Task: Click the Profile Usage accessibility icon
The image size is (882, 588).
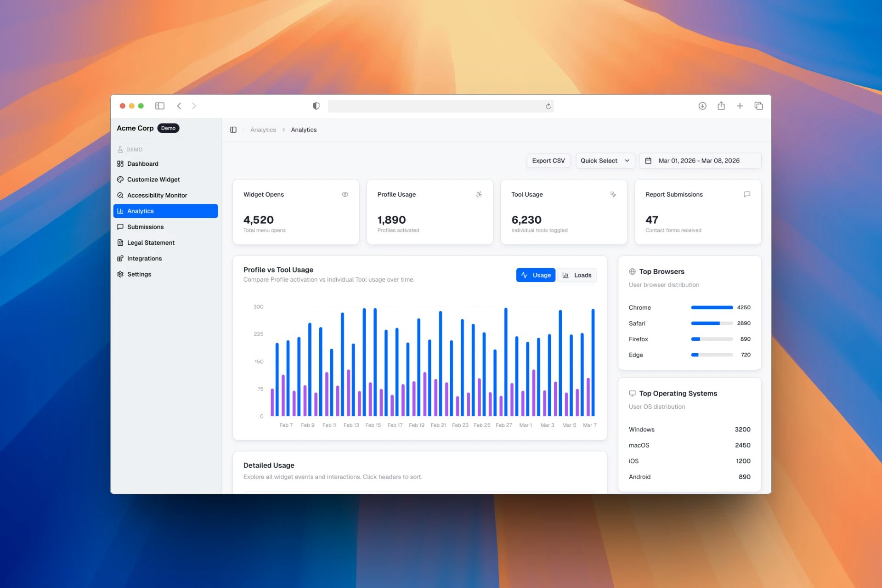Action: click(479, 194)
